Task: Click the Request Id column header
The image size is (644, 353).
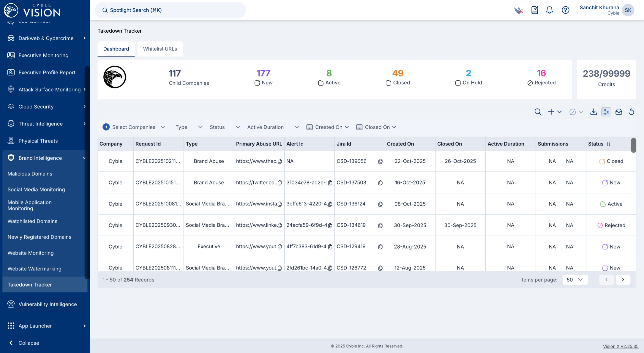Action: (x=159, y=144)
